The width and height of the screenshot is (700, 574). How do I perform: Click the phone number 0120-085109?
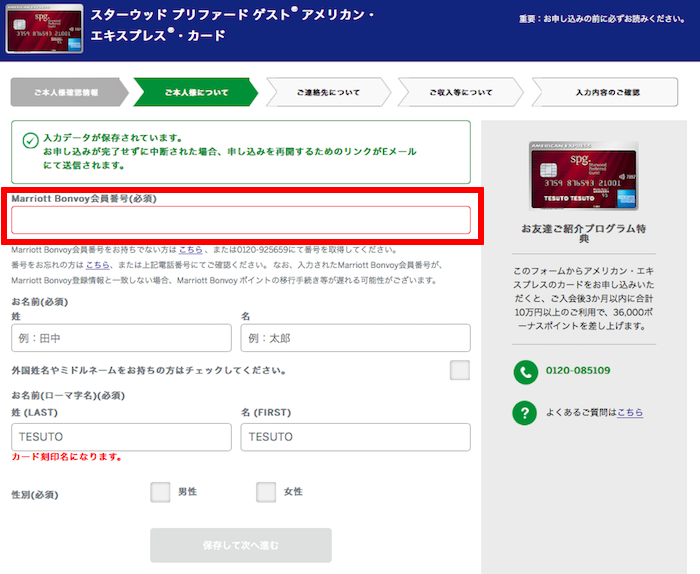[x=578, y=370]
